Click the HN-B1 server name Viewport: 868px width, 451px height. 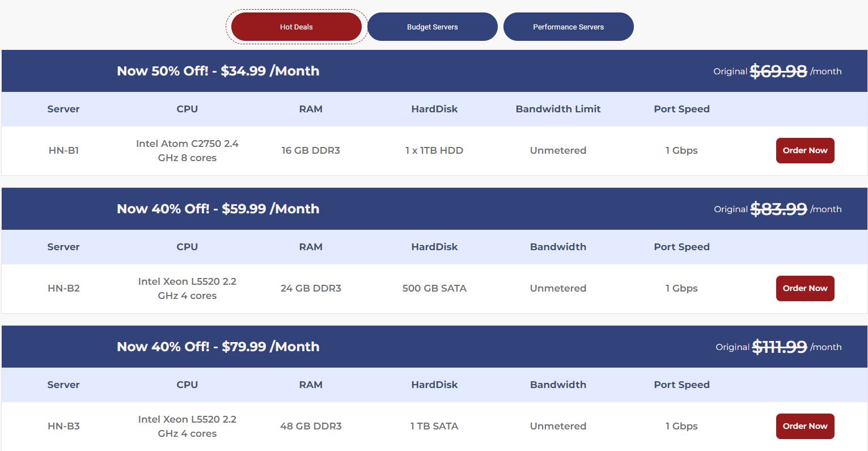[x=63, y=150]
